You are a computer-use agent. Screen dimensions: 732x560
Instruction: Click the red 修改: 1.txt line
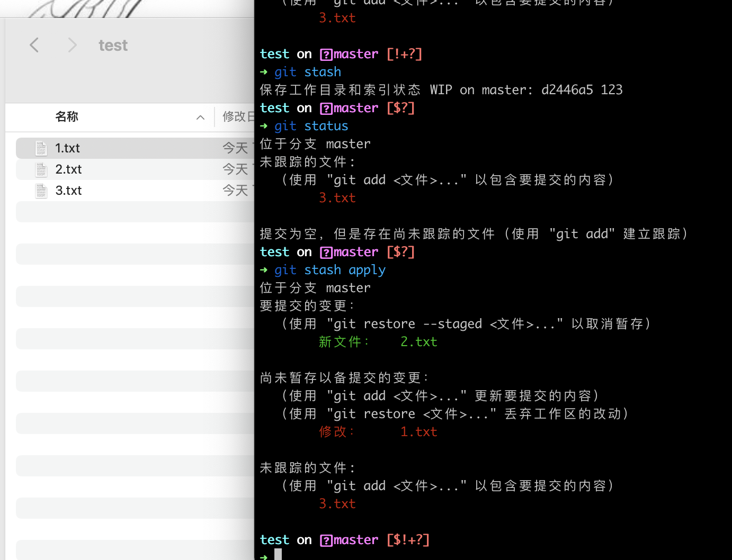pyautogui.click(x=378, y=432)
